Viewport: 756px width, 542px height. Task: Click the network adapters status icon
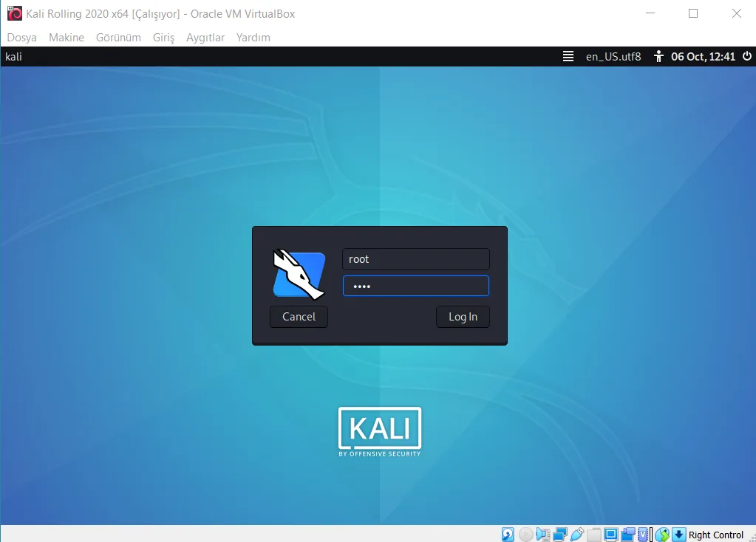(560, 535)
